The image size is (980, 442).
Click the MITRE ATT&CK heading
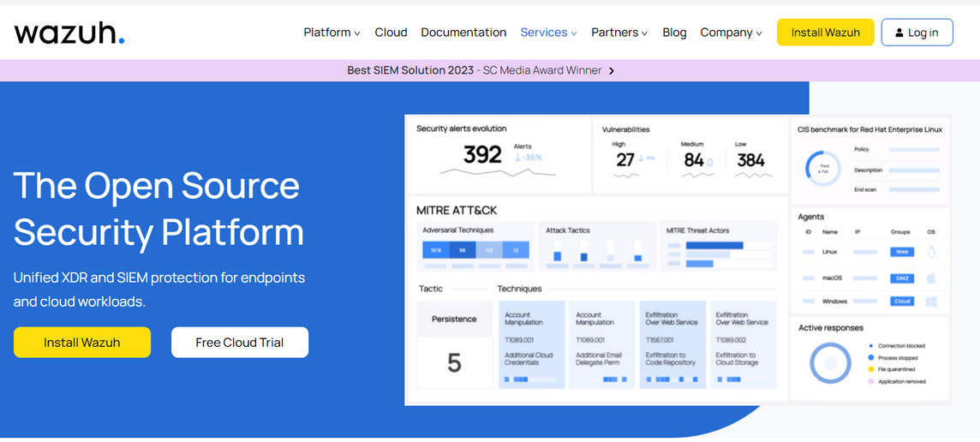point(457,211)
